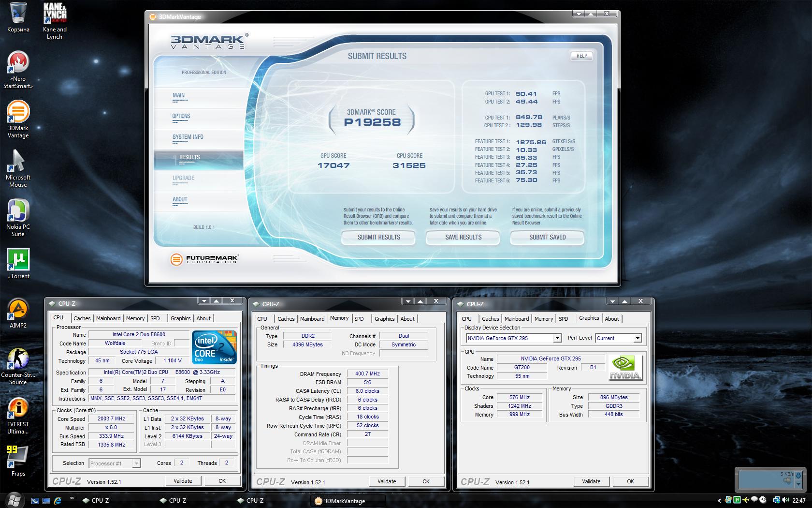Roll down the first CPU-Z window arrow
The image size is (812, 508).
[204, 301]
